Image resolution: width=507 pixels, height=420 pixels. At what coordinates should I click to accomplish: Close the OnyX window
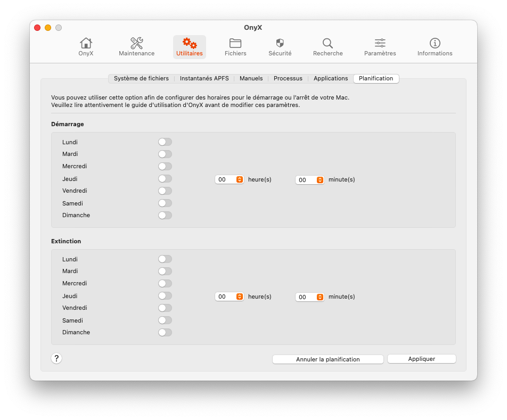tap(37, 28)
